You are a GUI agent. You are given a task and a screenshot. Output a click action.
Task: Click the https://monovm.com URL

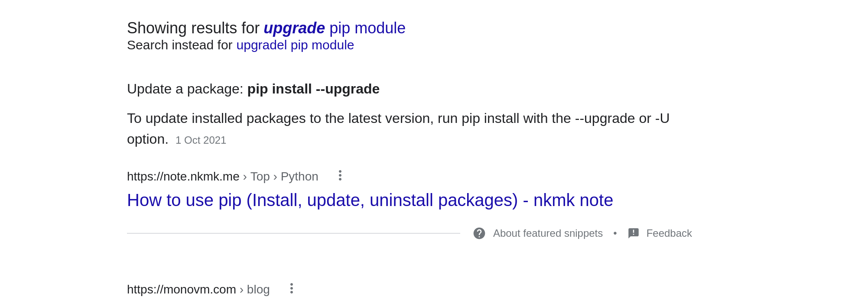coord(181,290)
